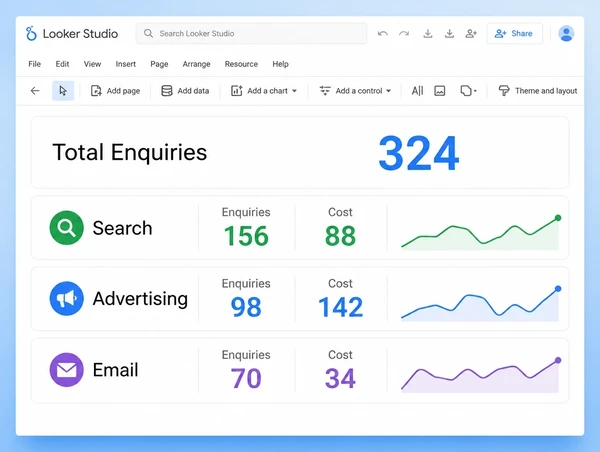Select the Email cost value 34

(x=340, y=379)
